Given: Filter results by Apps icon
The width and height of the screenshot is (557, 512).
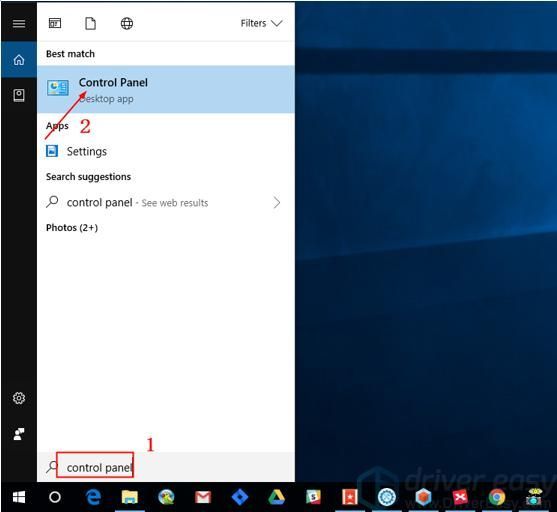Looking at the screenshot, I should 55,23.
